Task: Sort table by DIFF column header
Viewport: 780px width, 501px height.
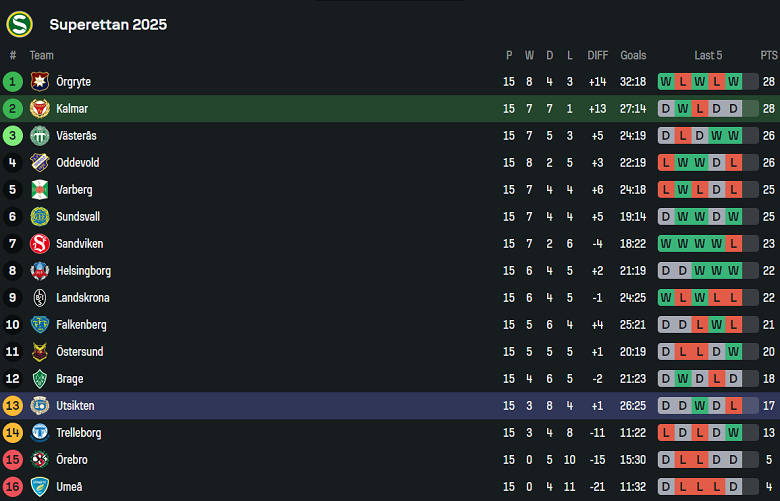Action: click(598, 56)
